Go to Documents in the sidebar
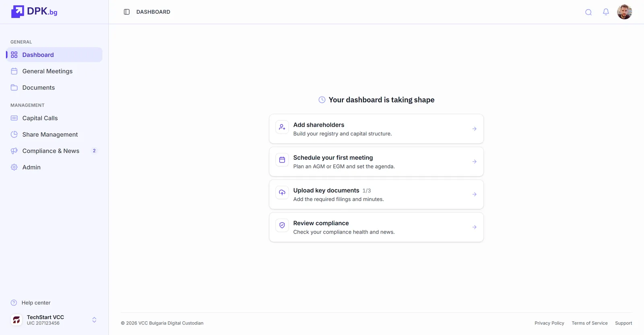Image resolution: width=644 pixels, height=335 pixels. (x=54, y=87)
